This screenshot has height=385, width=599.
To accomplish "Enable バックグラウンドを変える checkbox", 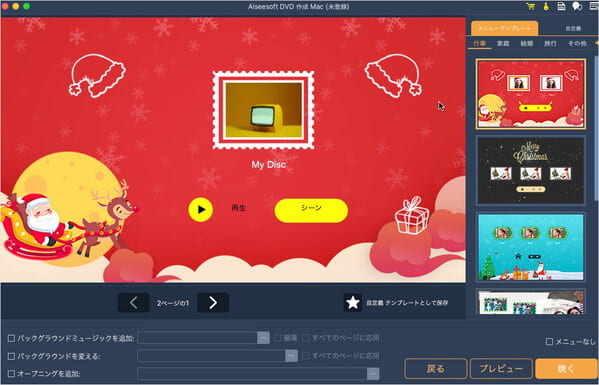I will click(x=11, y=356).
